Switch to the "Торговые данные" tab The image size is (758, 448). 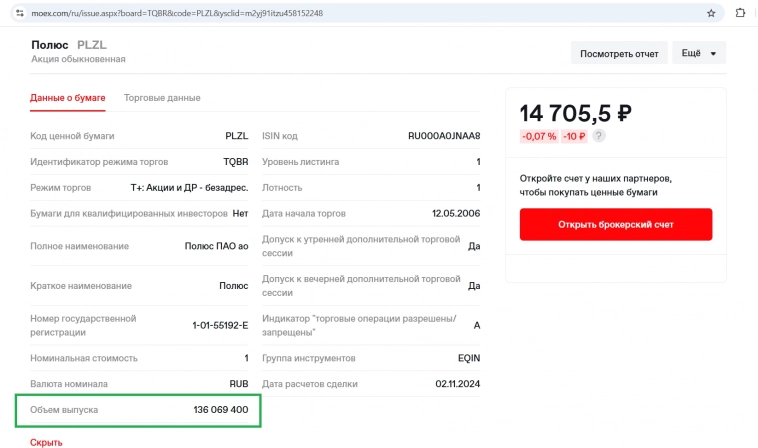click(x=162, y=98)
